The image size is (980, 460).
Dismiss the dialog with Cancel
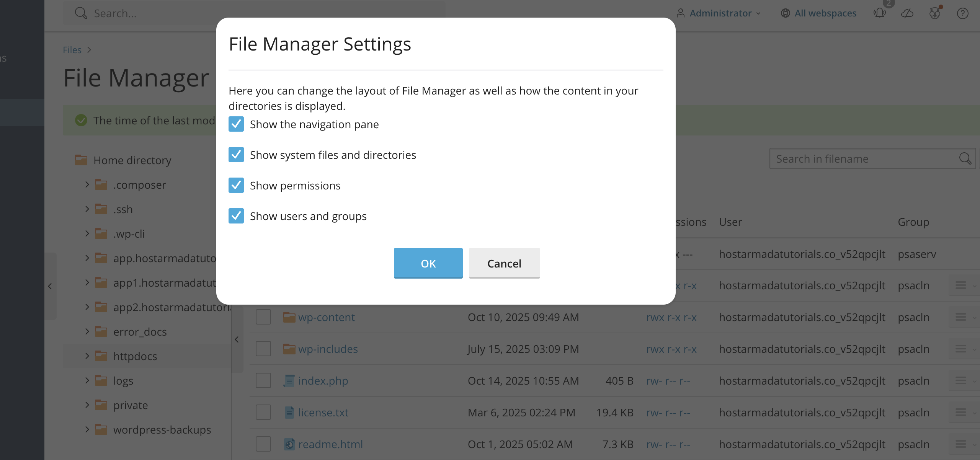504,263
